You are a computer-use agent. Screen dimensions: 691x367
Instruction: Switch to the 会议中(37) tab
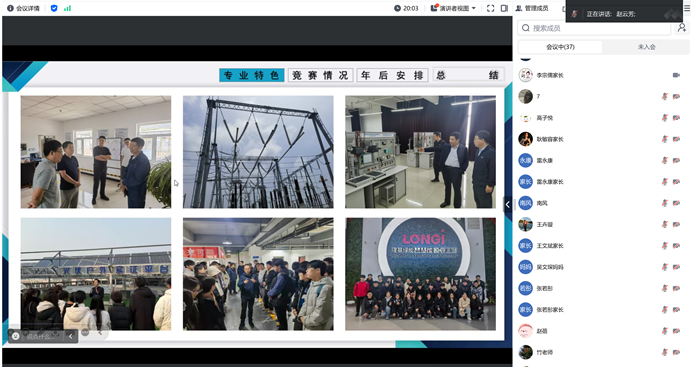[x=560, y=47]
